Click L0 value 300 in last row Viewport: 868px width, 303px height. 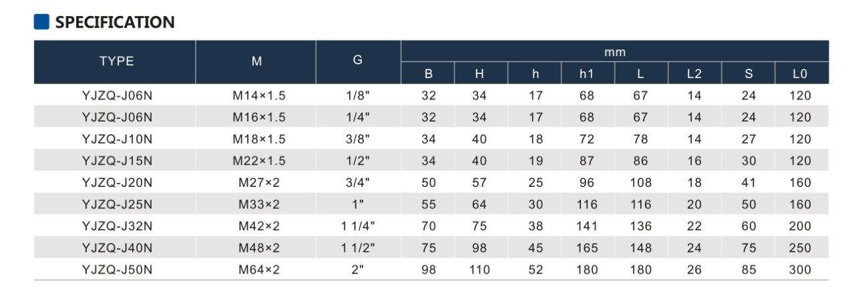click(x=800, y=270)
